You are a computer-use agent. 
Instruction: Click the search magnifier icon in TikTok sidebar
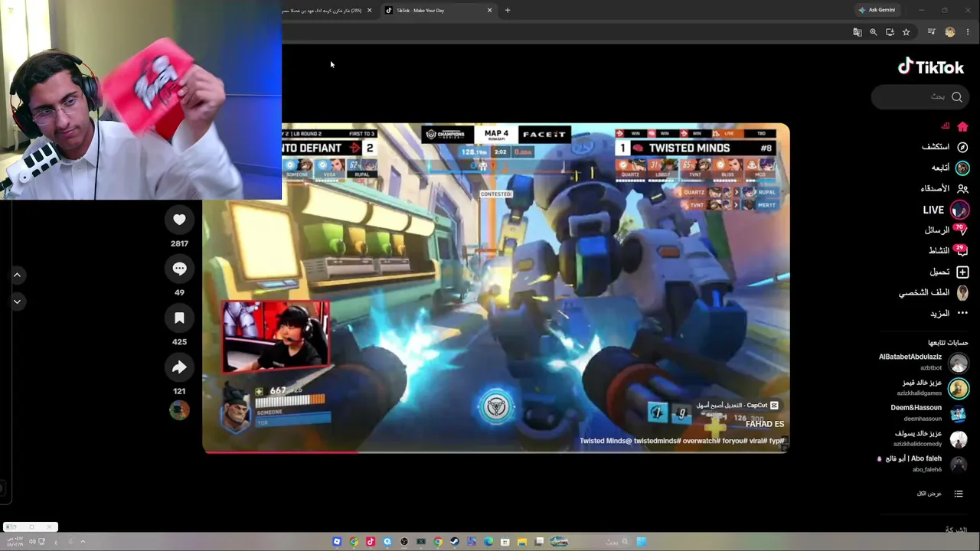coord(957,97)
